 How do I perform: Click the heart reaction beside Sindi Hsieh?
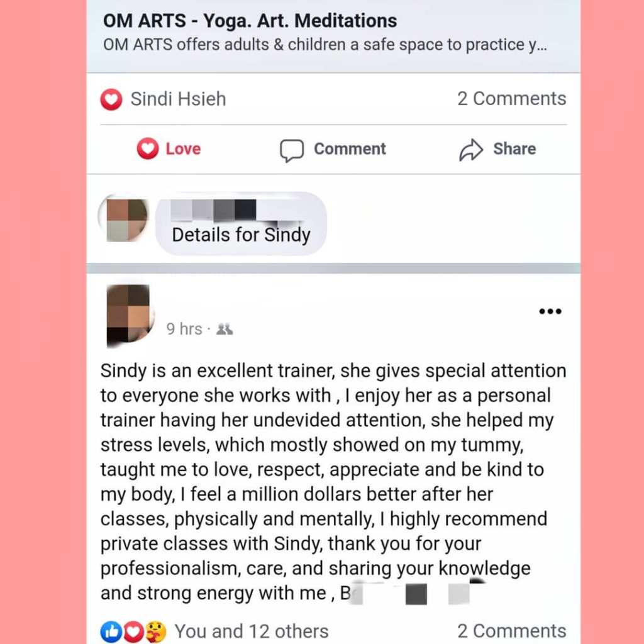tap(111, 99)
